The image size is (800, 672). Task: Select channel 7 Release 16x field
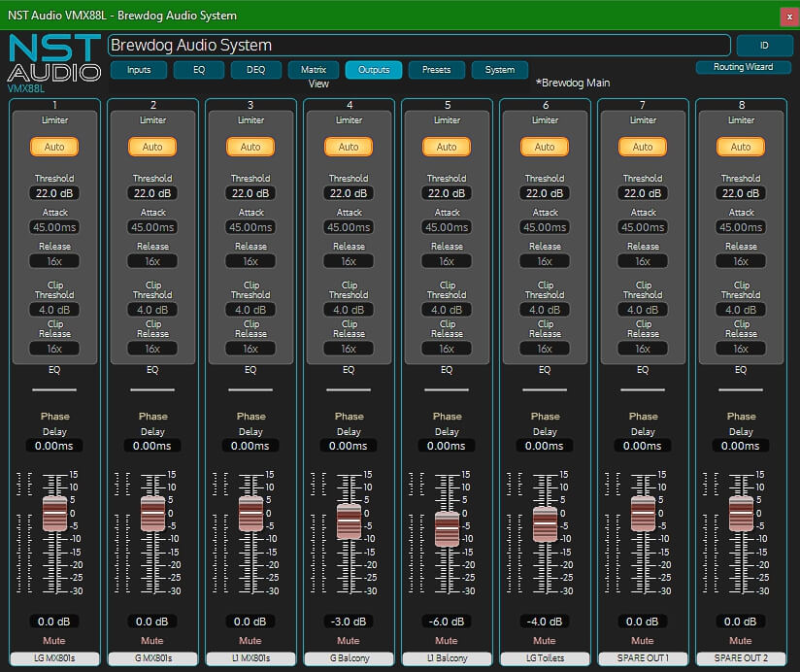point(643,261)
